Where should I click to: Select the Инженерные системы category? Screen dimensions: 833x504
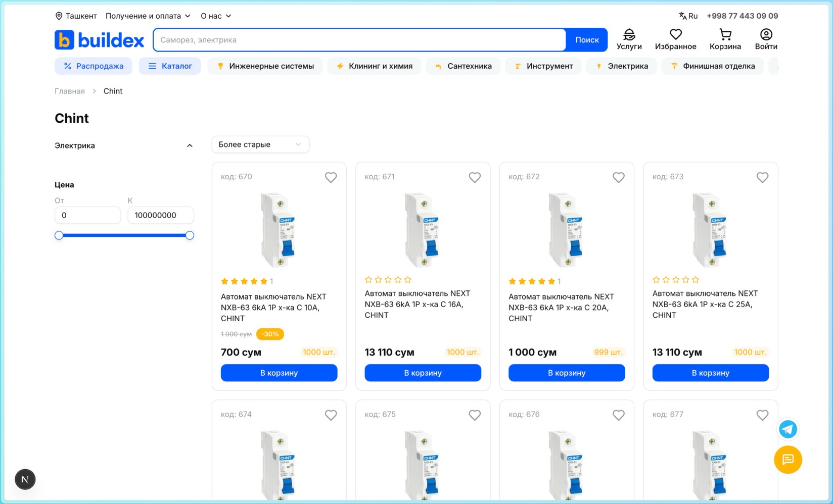(x=265, y=66)
